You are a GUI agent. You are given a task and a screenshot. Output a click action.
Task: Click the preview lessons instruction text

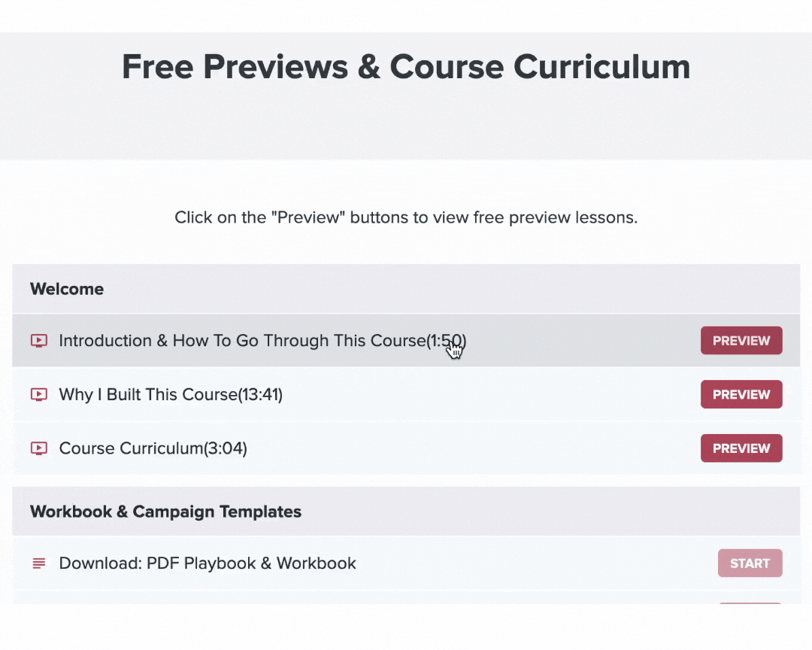click(406, 217)
